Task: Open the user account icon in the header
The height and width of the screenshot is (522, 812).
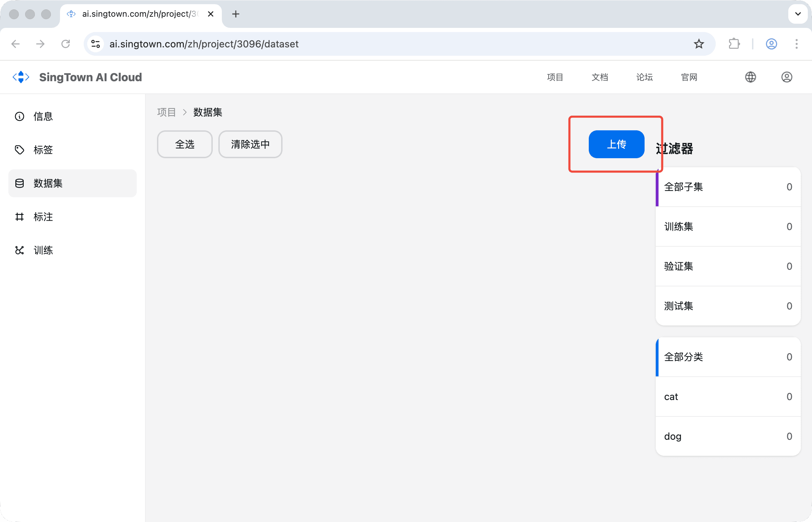Action: pyautogui.click(x=787, y=77)
